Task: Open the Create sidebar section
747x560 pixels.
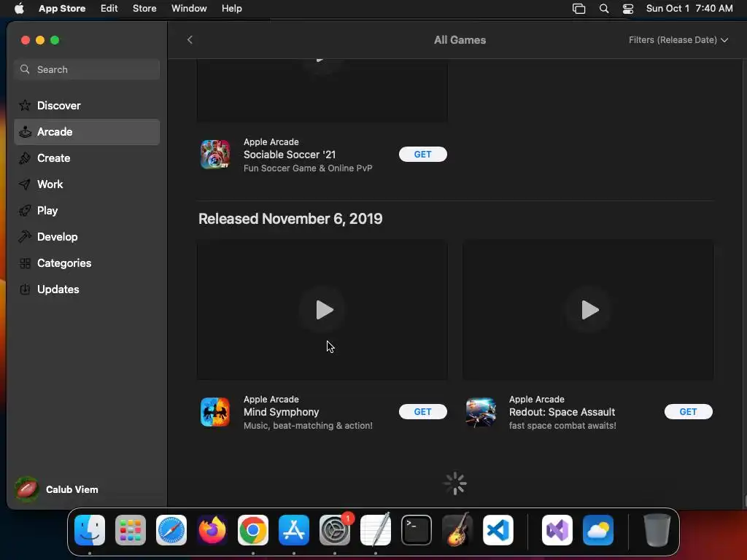Action: coord(87,158)
